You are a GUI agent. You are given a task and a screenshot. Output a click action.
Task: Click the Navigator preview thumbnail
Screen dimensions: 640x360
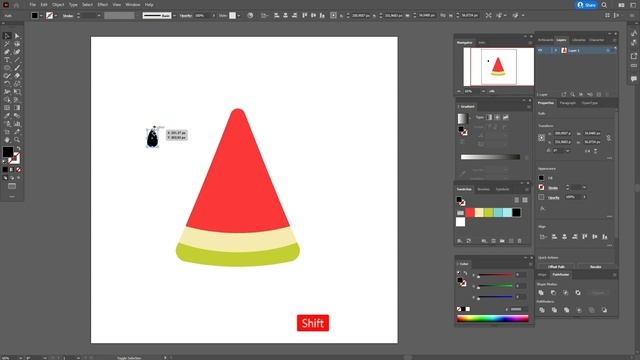[498, 67]
